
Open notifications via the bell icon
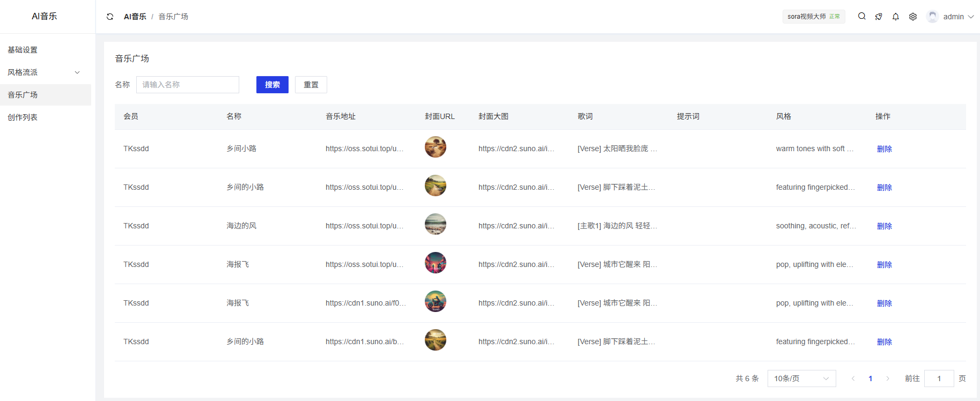pyautogui.click(x=896, y=17)
